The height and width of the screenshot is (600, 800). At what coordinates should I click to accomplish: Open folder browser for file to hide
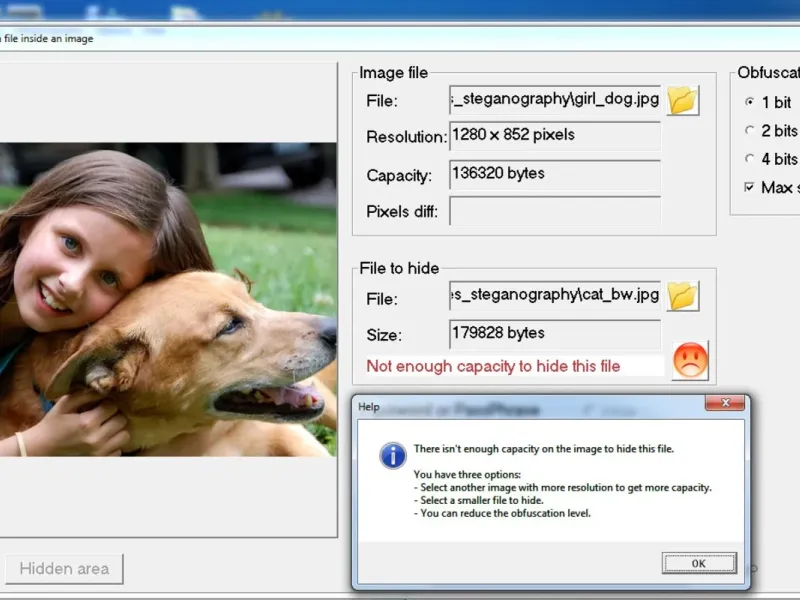click(x=683, y=296)
